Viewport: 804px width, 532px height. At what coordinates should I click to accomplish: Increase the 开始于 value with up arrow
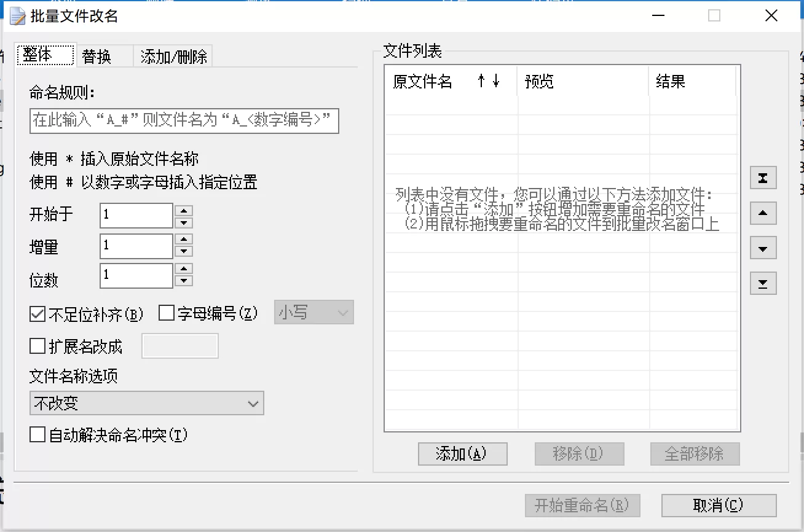[x=184, y=210]
